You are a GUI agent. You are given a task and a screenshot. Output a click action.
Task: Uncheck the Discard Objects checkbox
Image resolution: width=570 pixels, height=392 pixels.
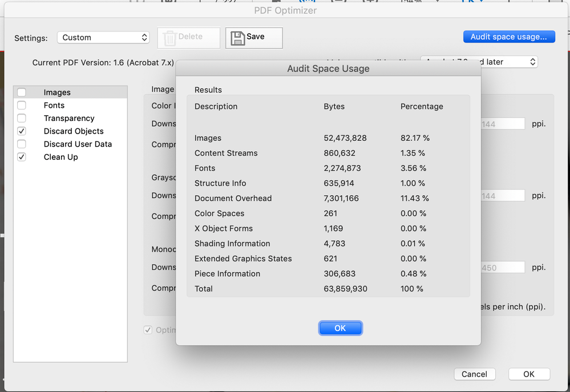(x=22, y=131)
